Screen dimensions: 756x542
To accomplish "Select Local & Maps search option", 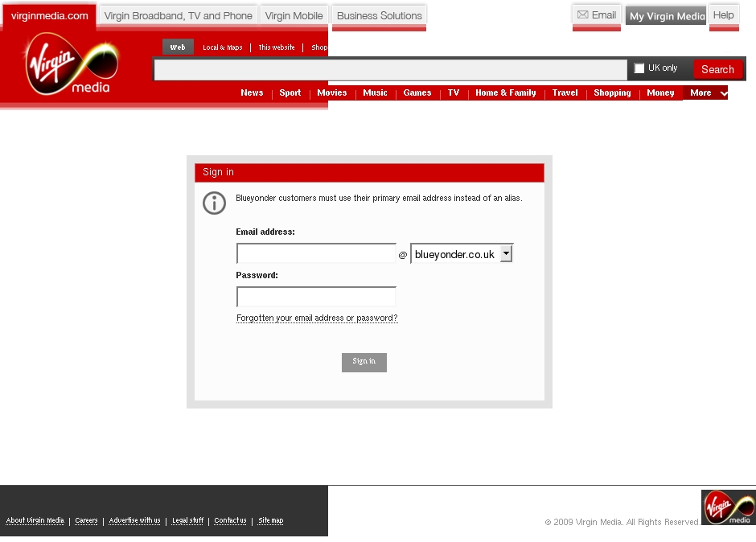I will [222, 47].
